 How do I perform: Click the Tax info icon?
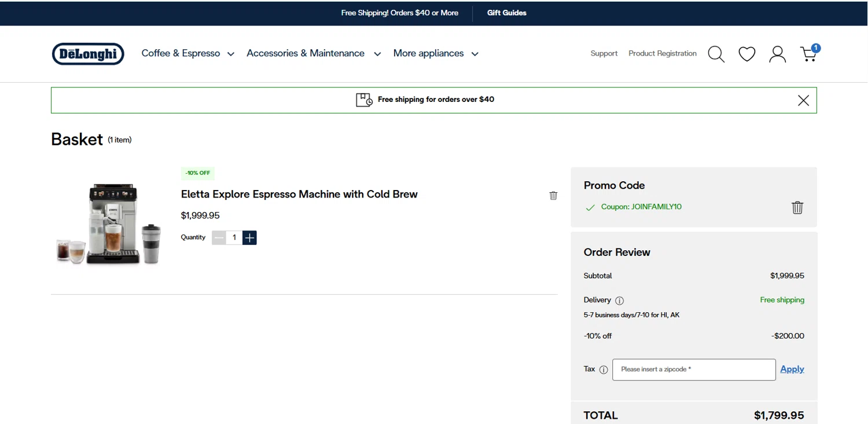[x=604, y=370]
